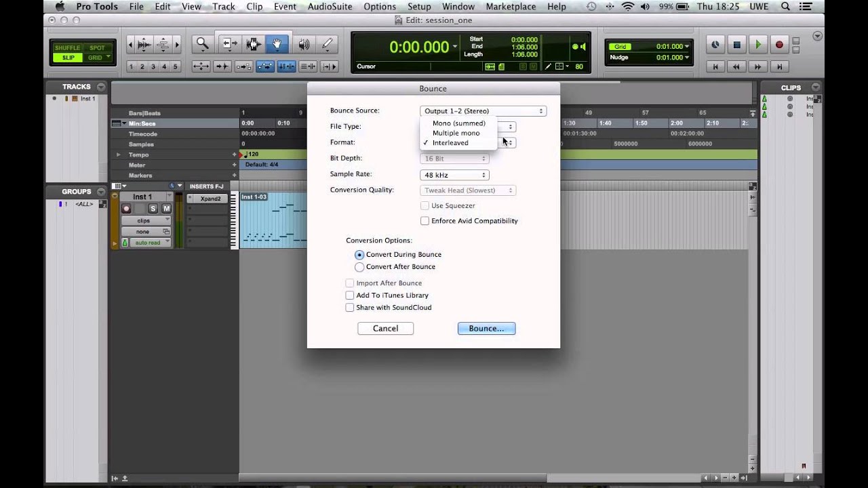Click the Record transport button
The width and height of the screenshot is (868, 488).
click(x=779, y=45)
